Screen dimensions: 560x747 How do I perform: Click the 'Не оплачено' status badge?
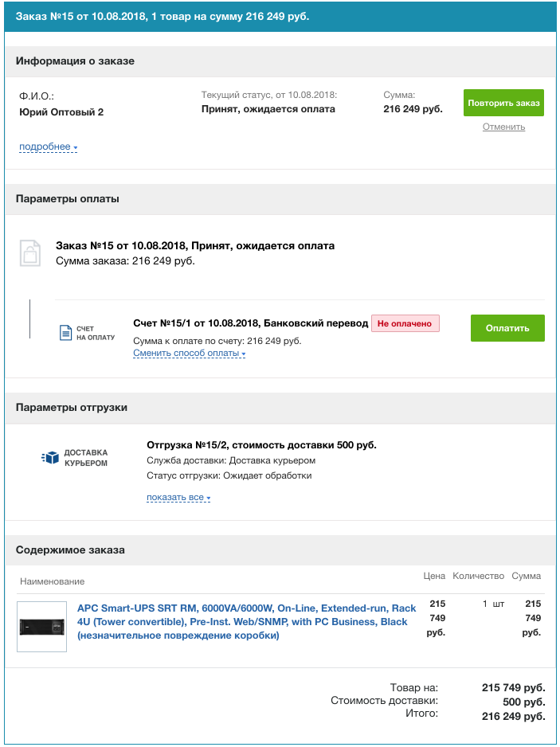(x=405, y=323)
